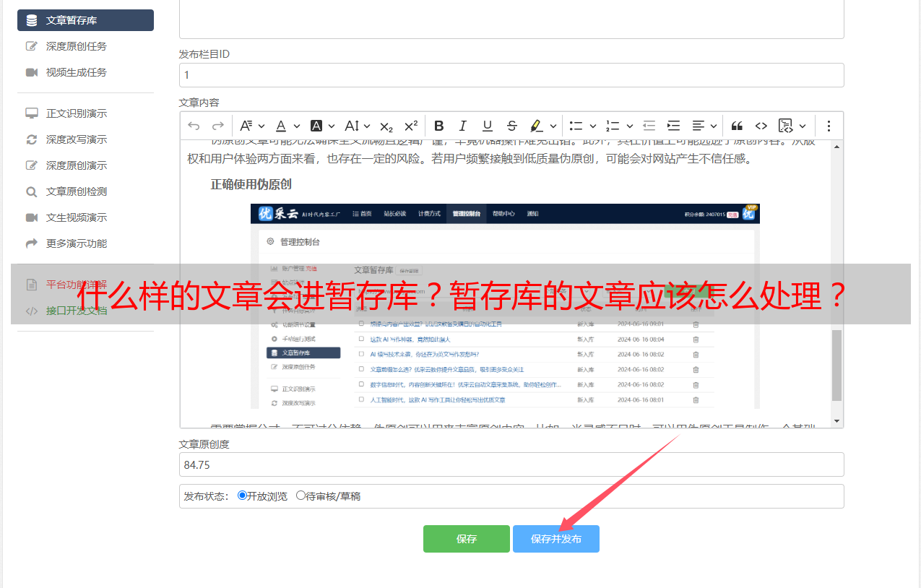The height and width of the screenshot is (588, 921).
Task: Expand the code block language dropdown arrow
Action: 803,126
